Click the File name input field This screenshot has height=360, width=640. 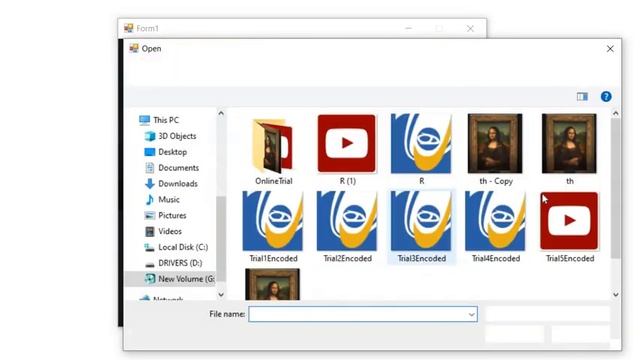pyautogui.click(x=363, y=314)
